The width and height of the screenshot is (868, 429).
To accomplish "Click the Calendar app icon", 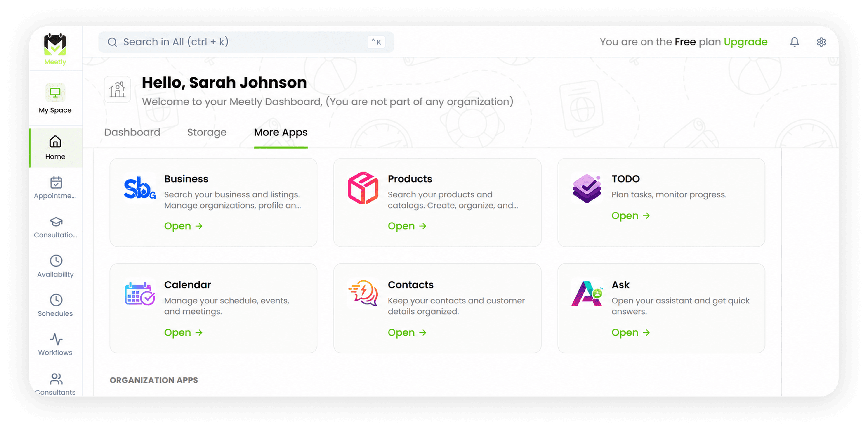I will click(139, 294).
